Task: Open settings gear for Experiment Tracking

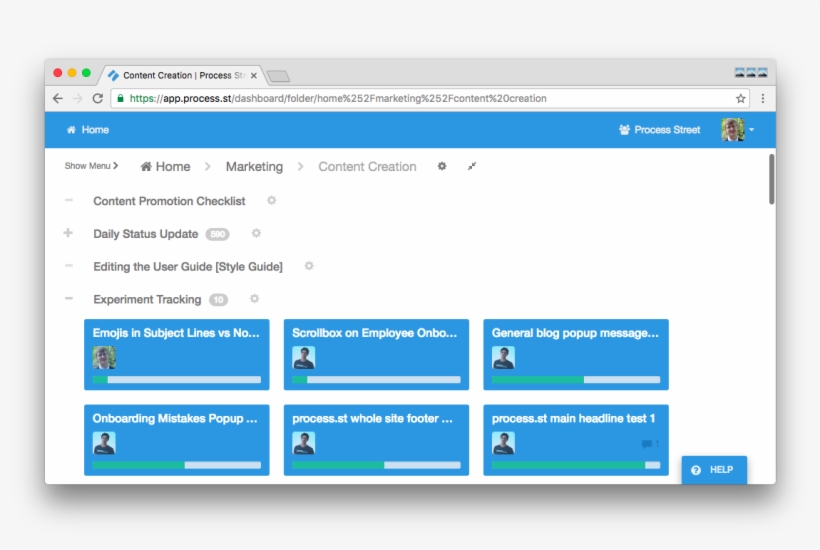Action: (254, 298)
